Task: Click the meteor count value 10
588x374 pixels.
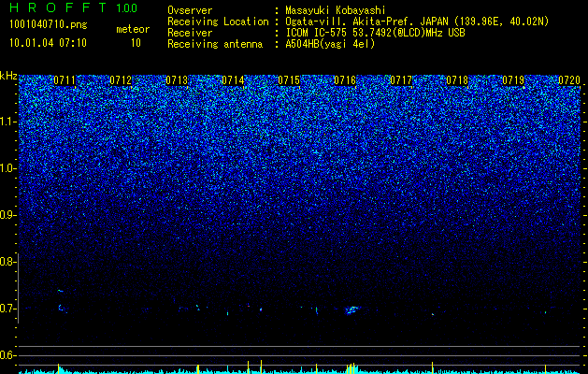Action: 136,43
